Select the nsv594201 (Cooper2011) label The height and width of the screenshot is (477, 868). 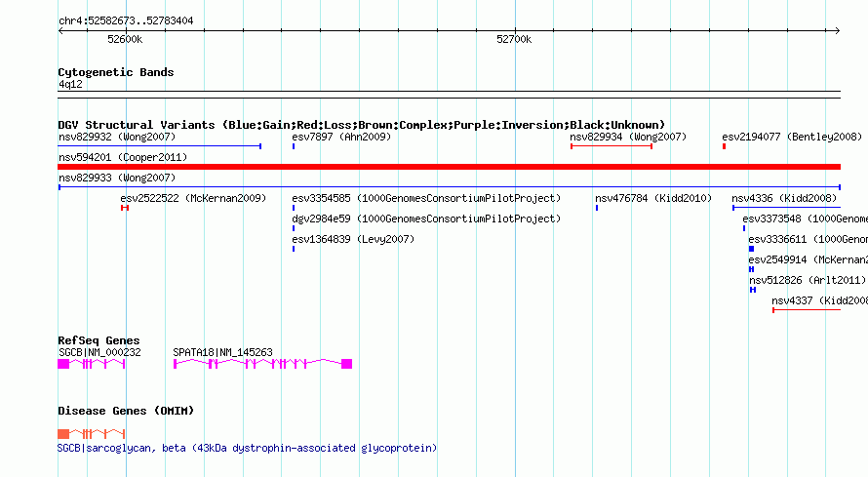click(x=123, y=157)
